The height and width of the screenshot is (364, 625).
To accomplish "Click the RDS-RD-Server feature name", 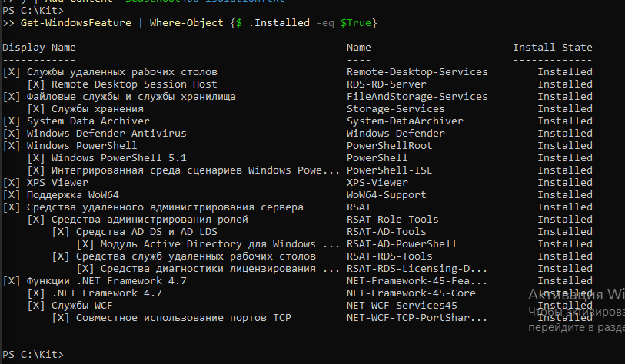I will (386, 84).
